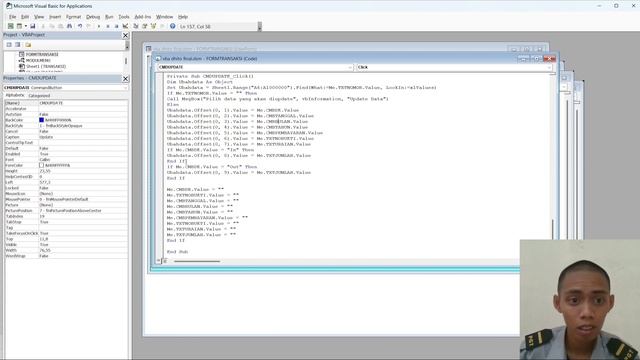Open the Edit menu
This screenshot has width=640, height=360.
pos(25,17)
